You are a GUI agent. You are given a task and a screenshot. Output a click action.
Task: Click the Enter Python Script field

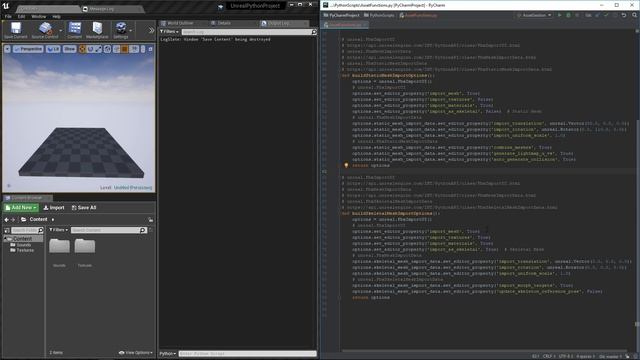tap(247, 354)
